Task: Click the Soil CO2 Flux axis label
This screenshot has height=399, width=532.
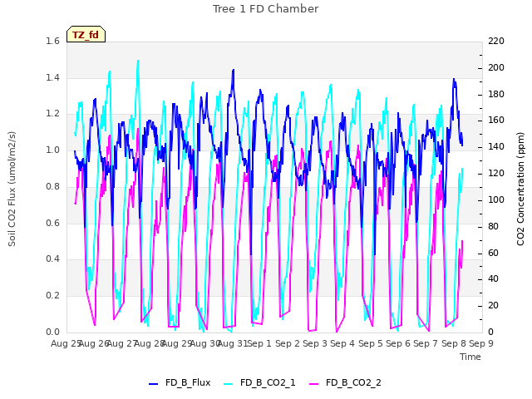Action: point(12,189)
